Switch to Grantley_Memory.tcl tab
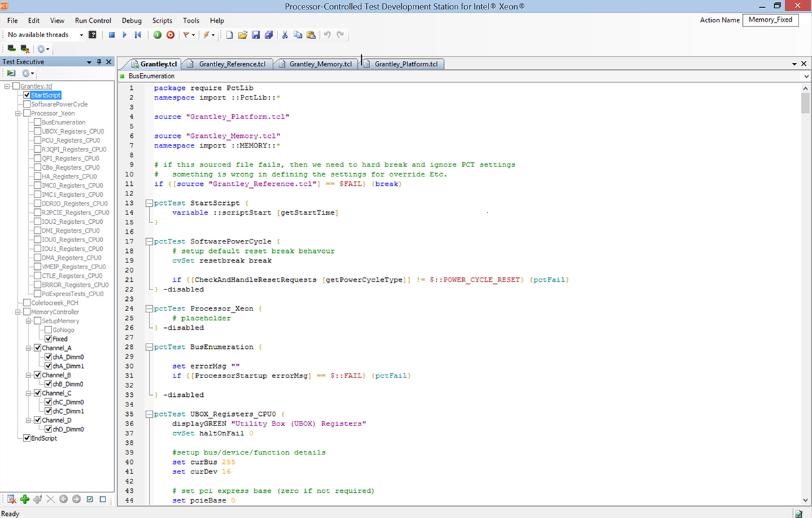 [x=316, y=64]
